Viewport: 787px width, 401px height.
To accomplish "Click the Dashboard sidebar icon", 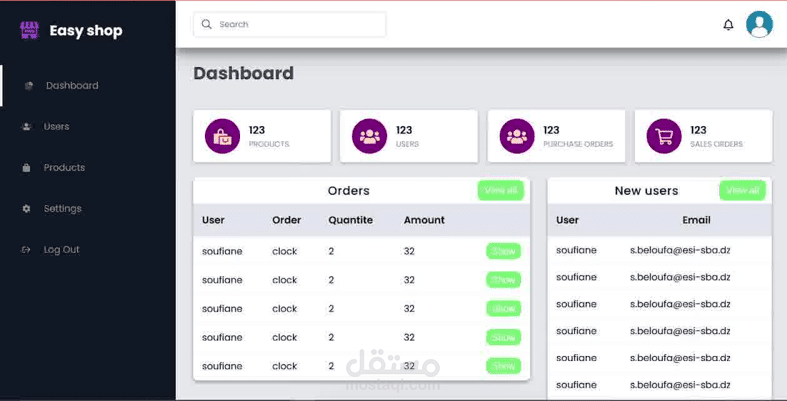I will 29,86.
